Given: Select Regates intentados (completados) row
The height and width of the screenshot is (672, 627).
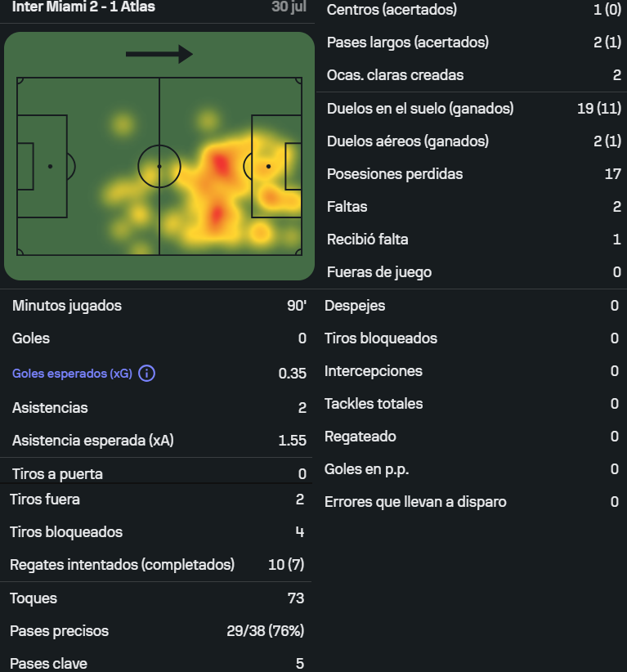Looking at the screenshot, I should pos(157,565).
